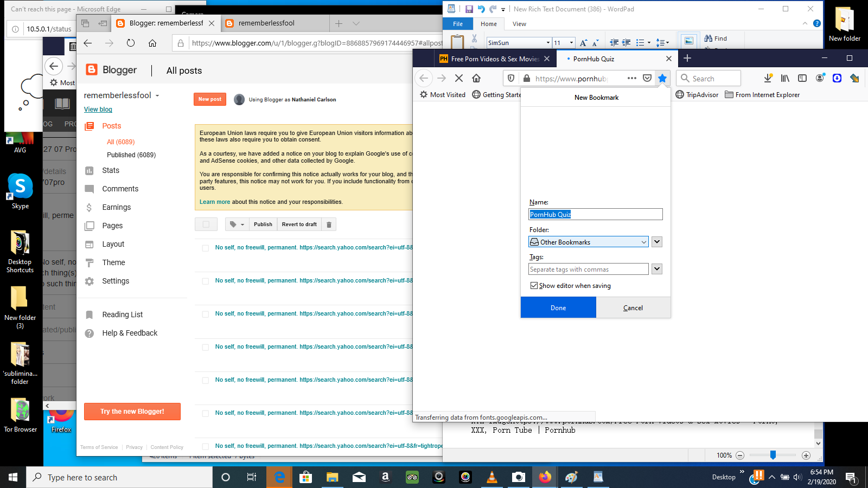Click Cancel in New Bookmark panel
Screen dimensions: 868x488
[x=633, y=307]
